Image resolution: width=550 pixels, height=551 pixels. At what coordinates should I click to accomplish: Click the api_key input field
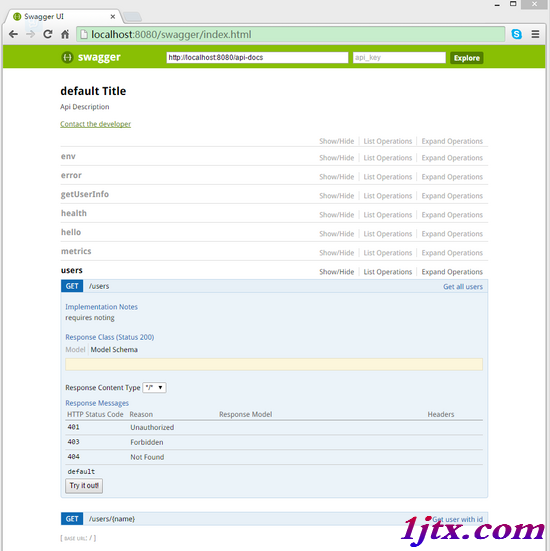tap(399, 57)
